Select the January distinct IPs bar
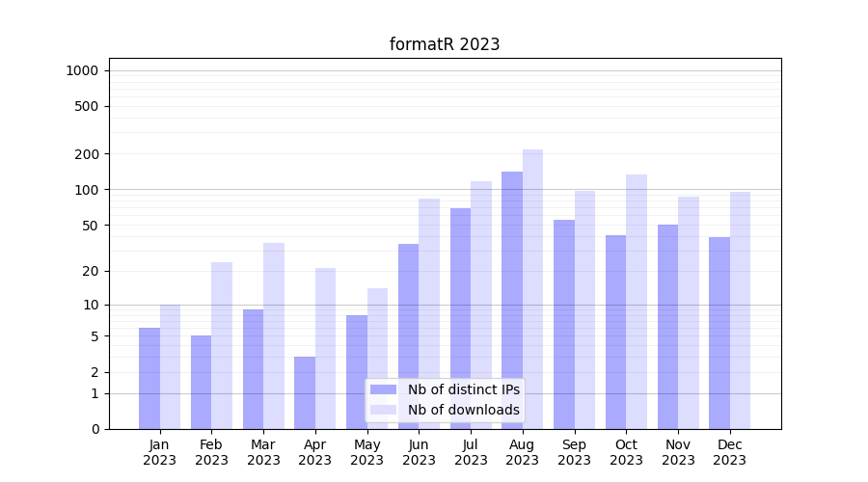Screen dimensions: 868x482 (149, 378)
